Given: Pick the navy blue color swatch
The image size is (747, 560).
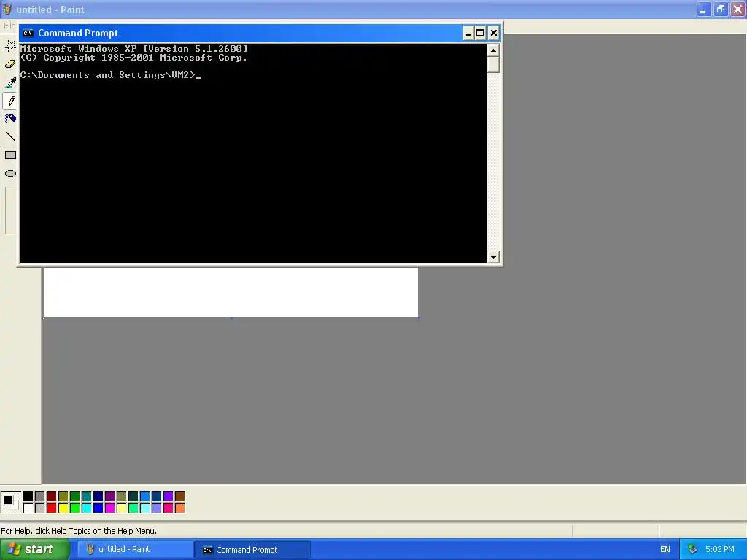Looking at the screenshot, I should coord(98,496).
